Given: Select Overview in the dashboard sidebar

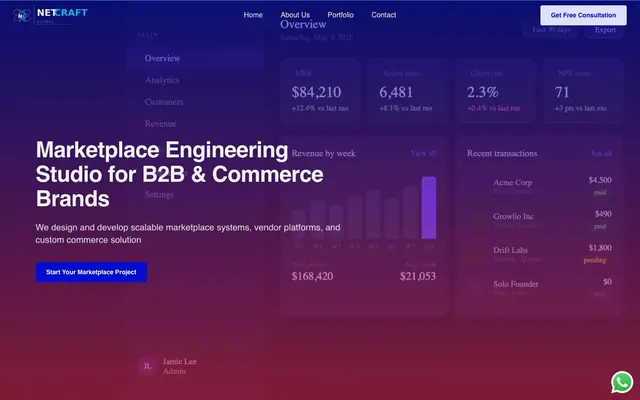Looking at the screenshot, I should point(195,58).
